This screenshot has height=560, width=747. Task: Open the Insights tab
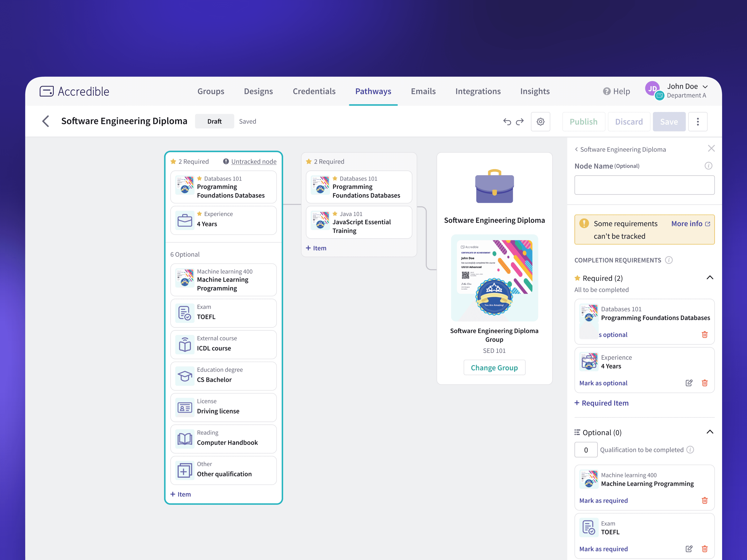(535, 91)
